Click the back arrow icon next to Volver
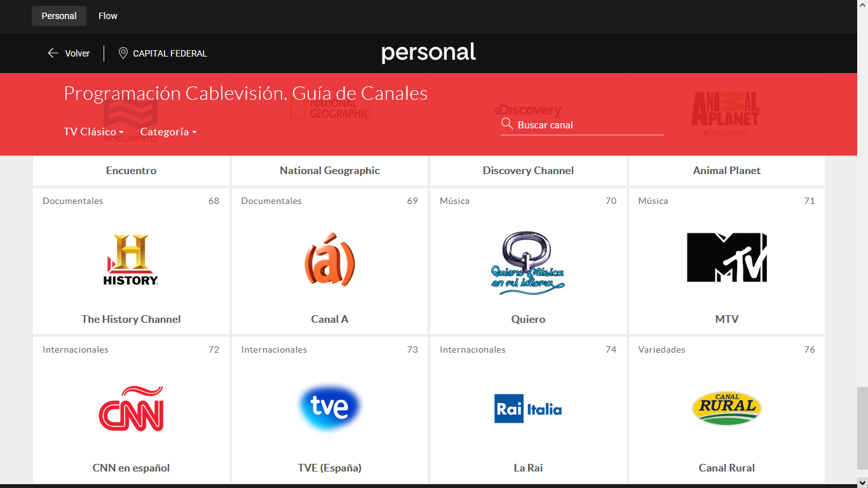The width and height of the screenshot is (868, 488). click(x=53, y=53)
